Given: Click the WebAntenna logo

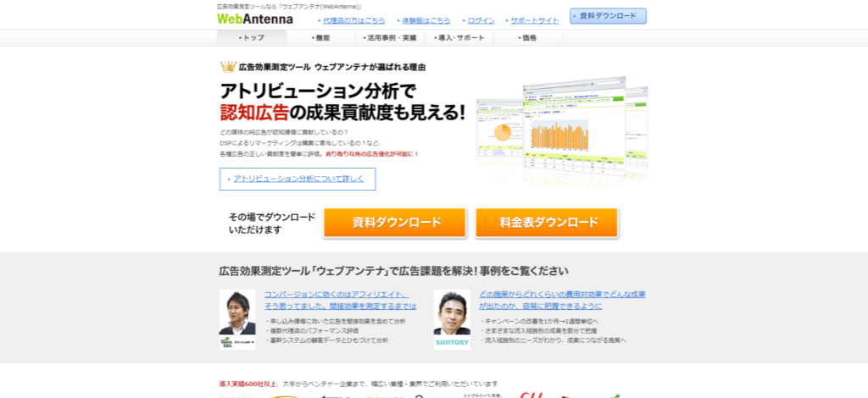Looking at the screenshot, I should pos(255,18).
